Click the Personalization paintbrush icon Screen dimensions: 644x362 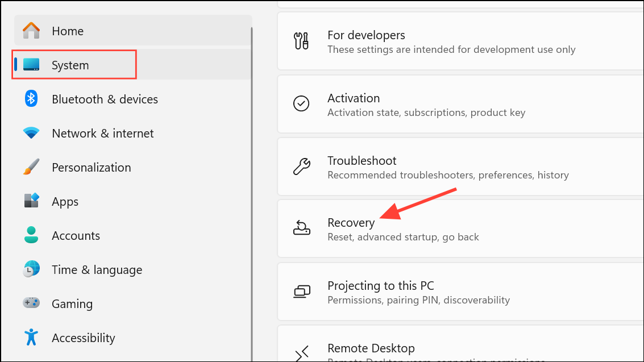[31, 167]
